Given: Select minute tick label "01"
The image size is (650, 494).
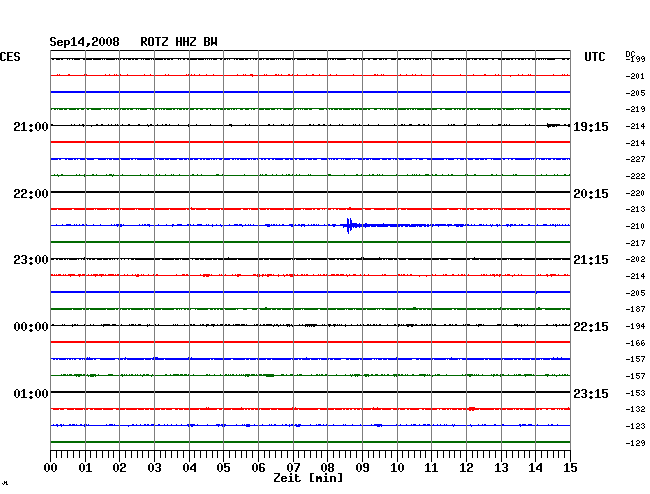Looking at the screenshot, I should (85, 468).
